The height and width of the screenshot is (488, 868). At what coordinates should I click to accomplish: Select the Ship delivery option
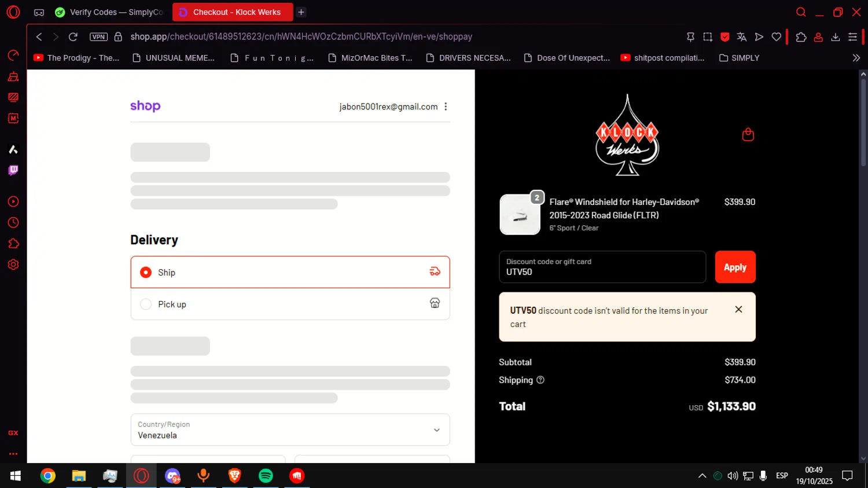point(290,272)
